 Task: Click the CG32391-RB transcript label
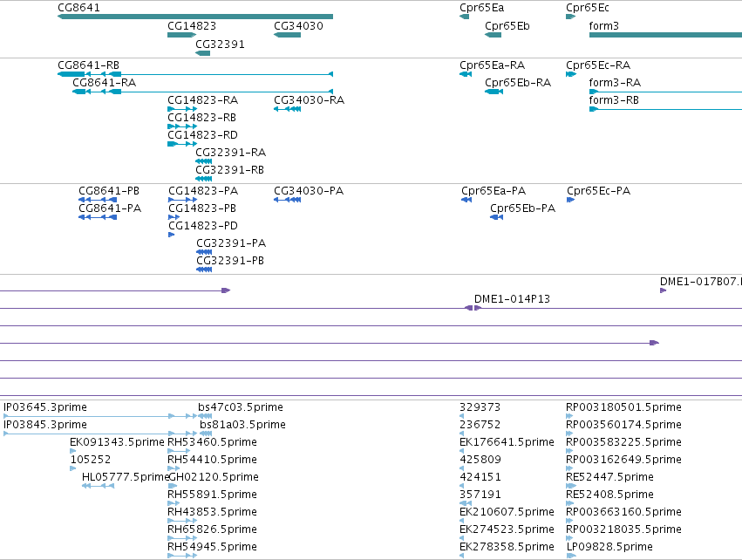(x=229, y=170)
